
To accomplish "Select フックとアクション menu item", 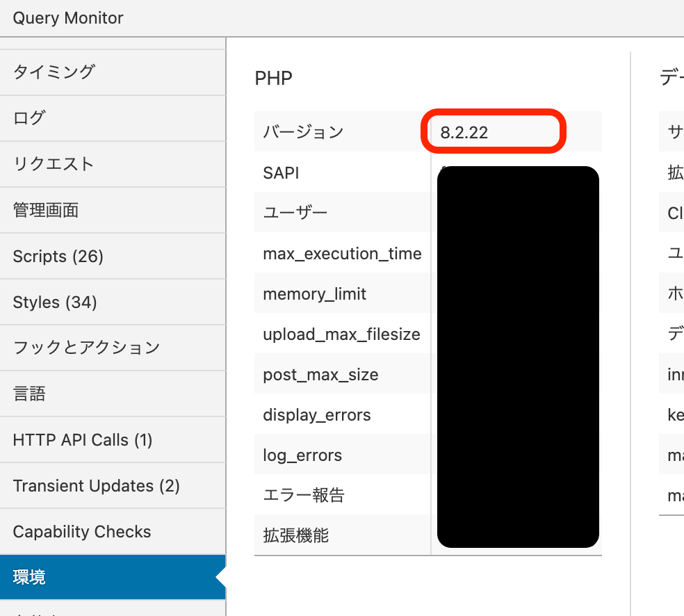I will coord(86,348).
